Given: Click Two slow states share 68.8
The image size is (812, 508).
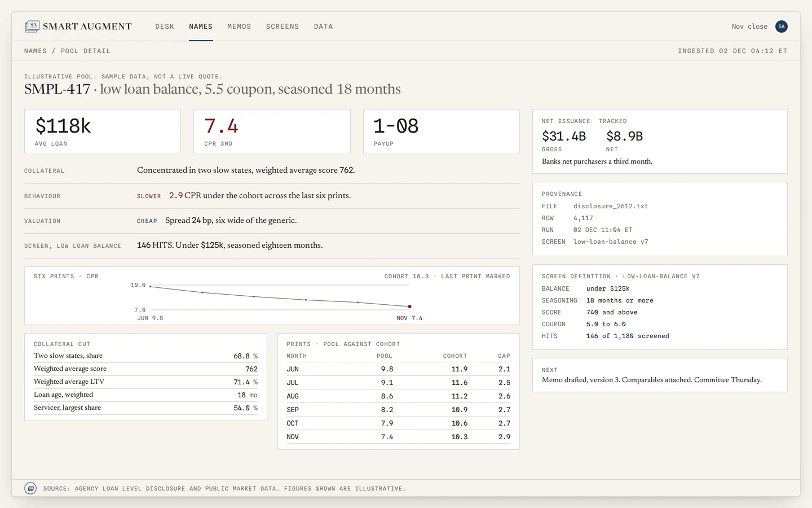Looking at the screenshot, I should pyautogui.click(x=241, y=356).
